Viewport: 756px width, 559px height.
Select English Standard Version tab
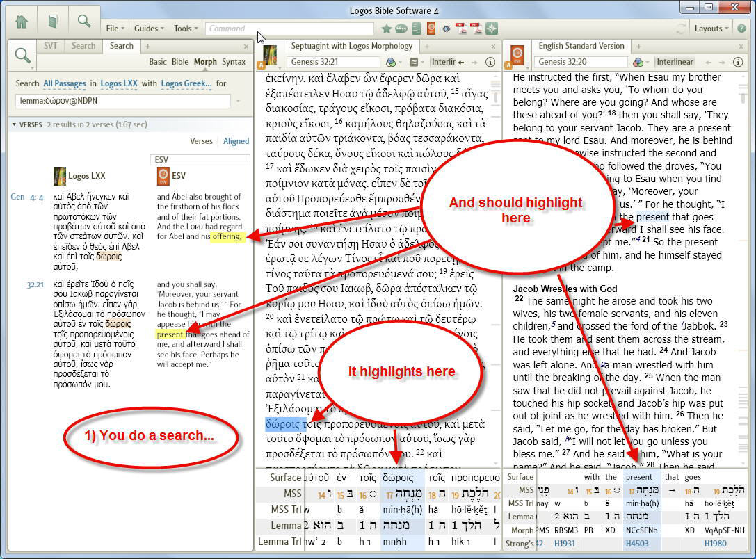click(581, 46)
